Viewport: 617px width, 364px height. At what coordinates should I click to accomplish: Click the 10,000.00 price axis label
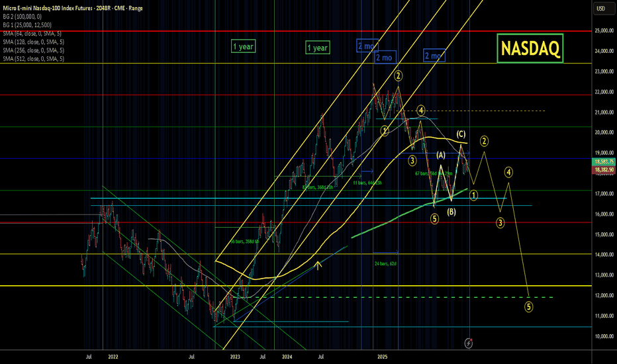pos(604,336)
